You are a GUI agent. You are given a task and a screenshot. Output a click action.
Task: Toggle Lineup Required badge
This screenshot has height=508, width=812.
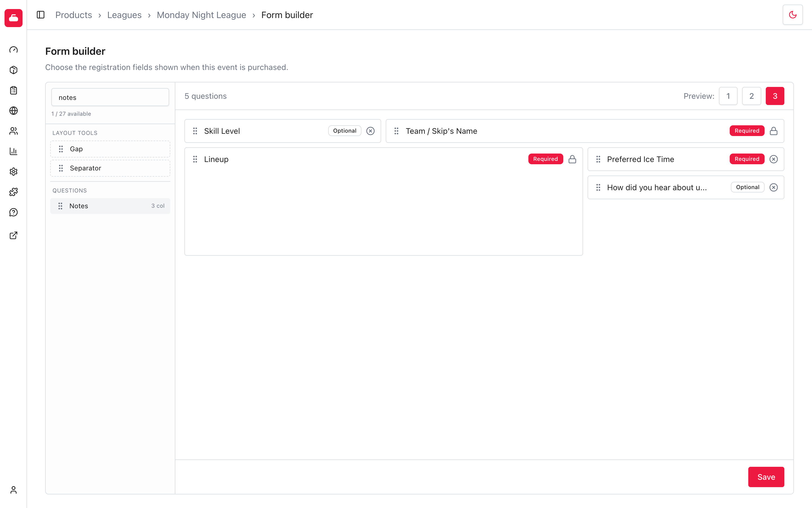pyautogui.click(x=545, y=159)
